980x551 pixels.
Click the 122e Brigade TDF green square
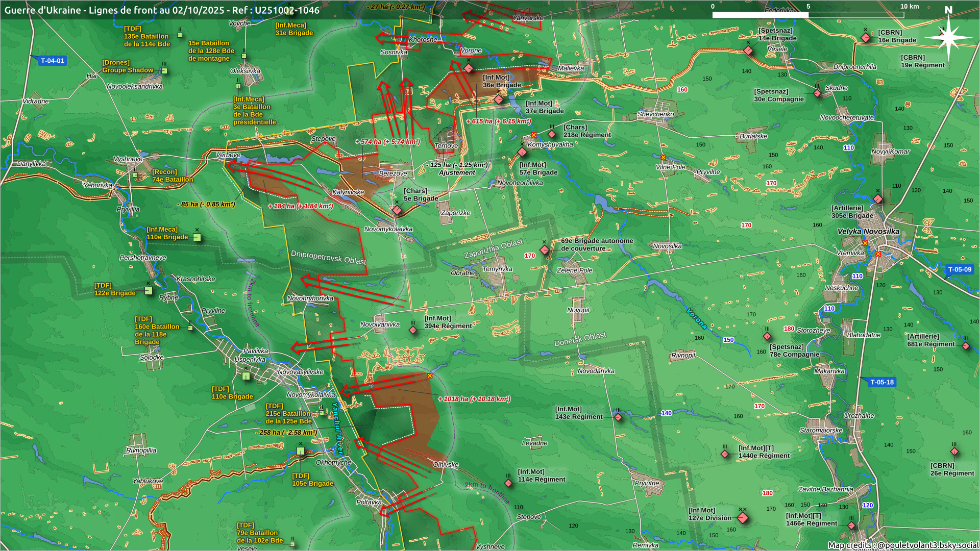click(x=148, y=291)
